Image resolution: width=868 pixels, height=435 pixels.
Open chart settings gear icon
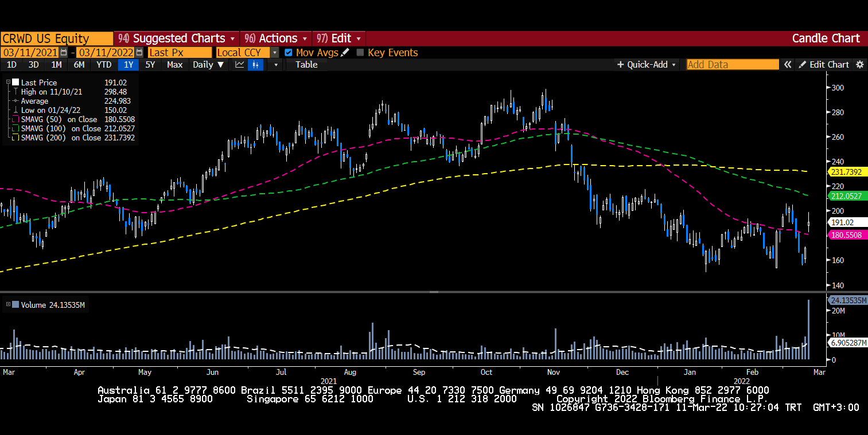pyautogui.click(x=859, y=65)
